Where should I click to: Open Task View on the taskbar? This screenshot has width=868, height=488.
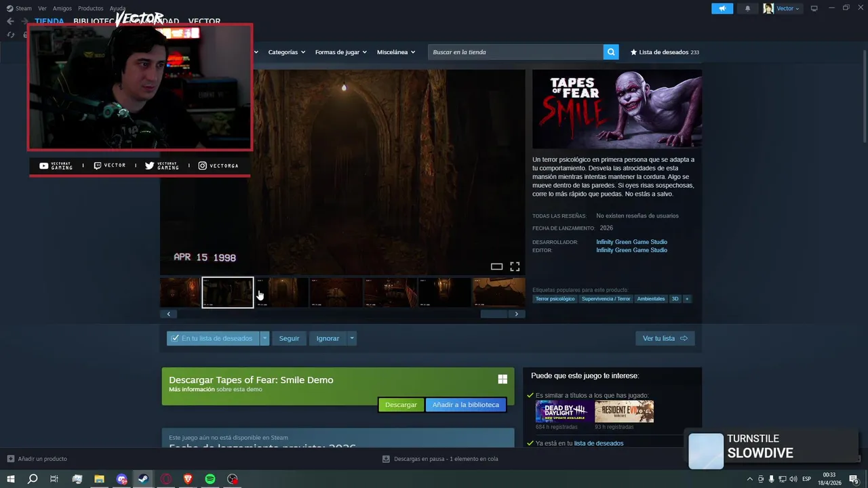pos(54,479)
